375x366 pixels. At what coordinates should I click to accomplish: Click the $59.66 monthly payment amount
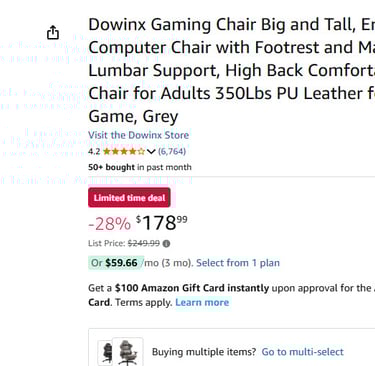(121, 263)
